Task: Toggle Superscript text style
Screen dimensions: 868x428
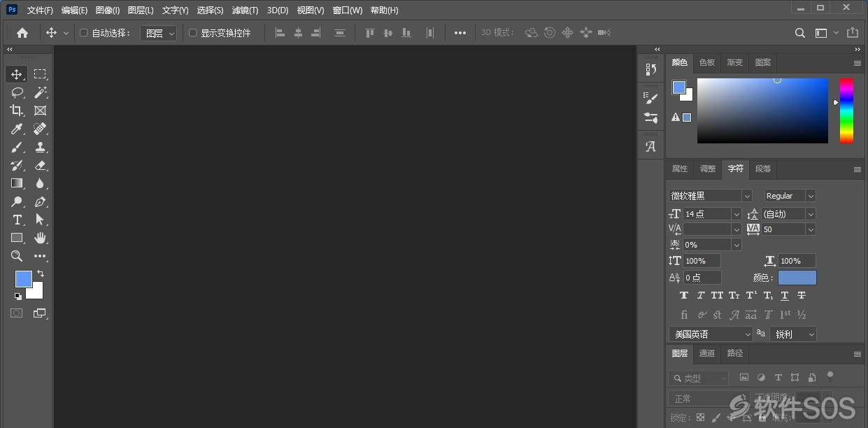Action: coord(751,296)
